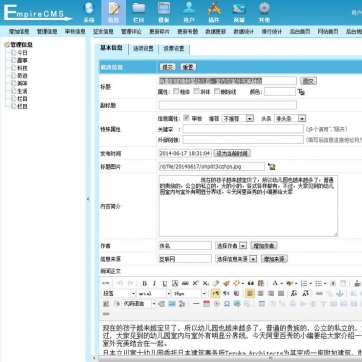Click the 增加作者 (Add author) button
The height and width of the screenshot is (362, 362).
(264, 246)
